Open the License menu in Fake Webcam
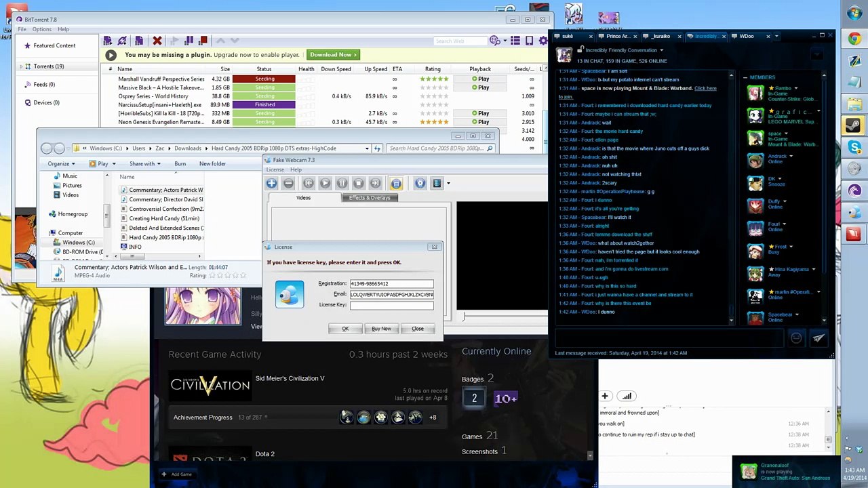868x488 pixels. coord(275,169)
